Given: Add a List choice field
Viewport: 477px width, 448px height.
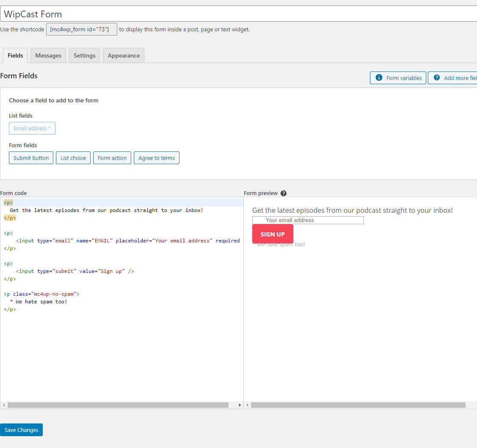Looking at the screenshot, I should pos(73,158).
